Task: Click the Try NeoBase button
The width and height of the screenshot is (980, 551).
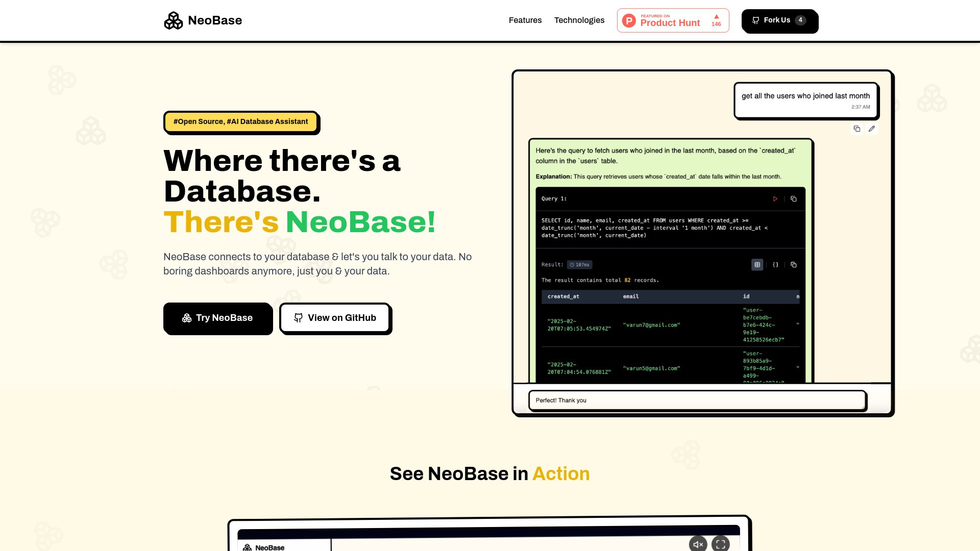Action: coord(218,318)
